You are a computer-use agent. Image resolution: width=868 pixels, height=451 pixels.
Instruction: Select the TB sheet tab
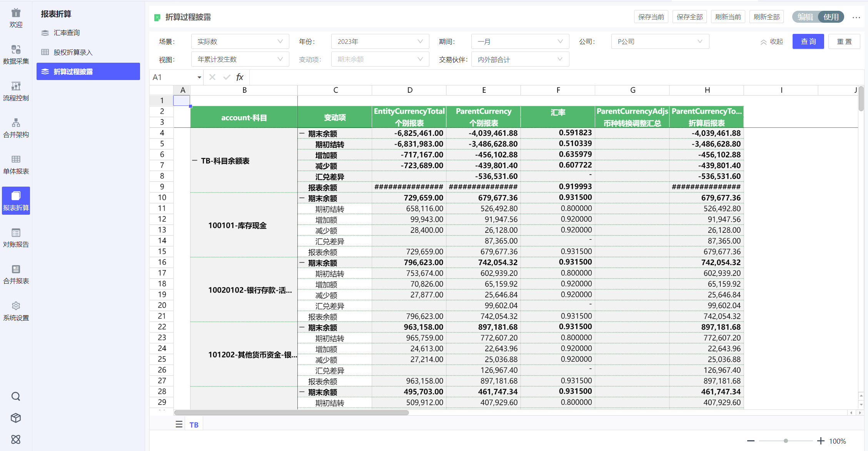pos(194,425)
